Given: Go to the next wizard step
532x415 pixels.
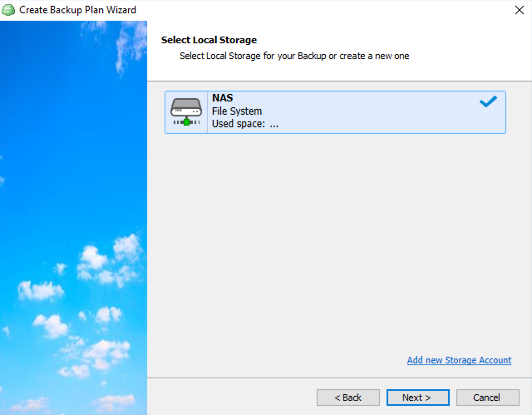Looking at the screenshot, I should [418, 398].
